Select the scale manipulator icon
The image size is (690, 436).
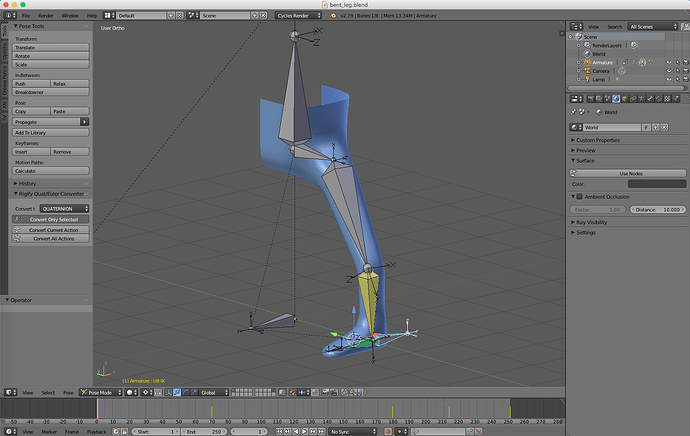point(194,392)
